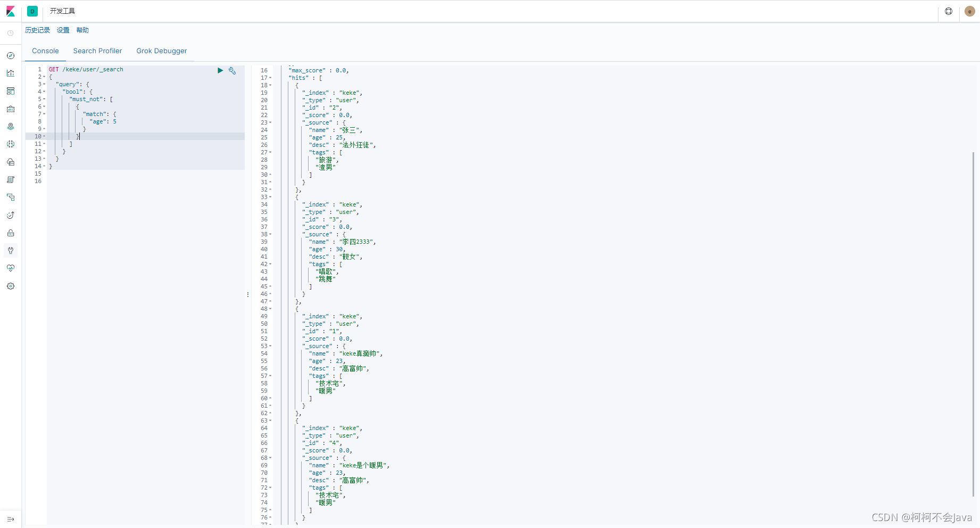Open the help menu globe icon

coord(949,11)
